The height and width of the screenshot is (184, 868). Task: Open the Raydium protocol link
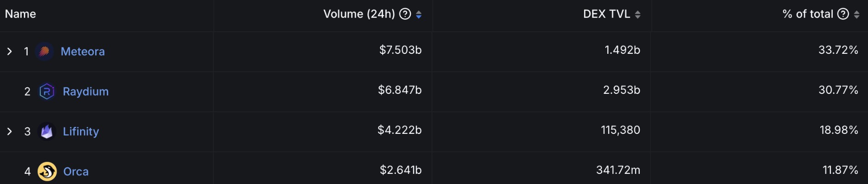86,92
